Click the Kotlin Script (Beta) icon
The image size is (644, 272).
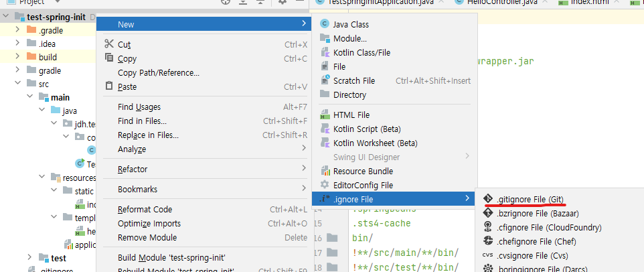click(x=325, y=129)
